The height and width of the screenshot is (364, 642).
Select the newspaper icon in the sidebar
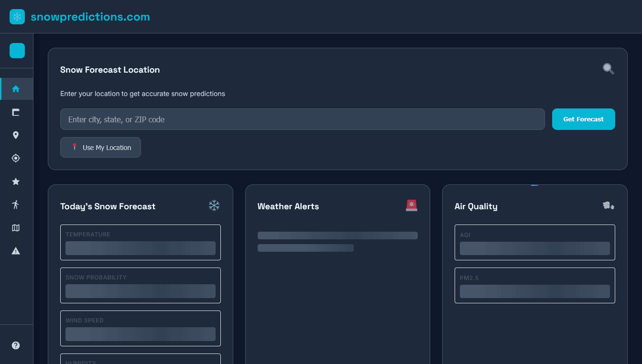pos(16,112)
